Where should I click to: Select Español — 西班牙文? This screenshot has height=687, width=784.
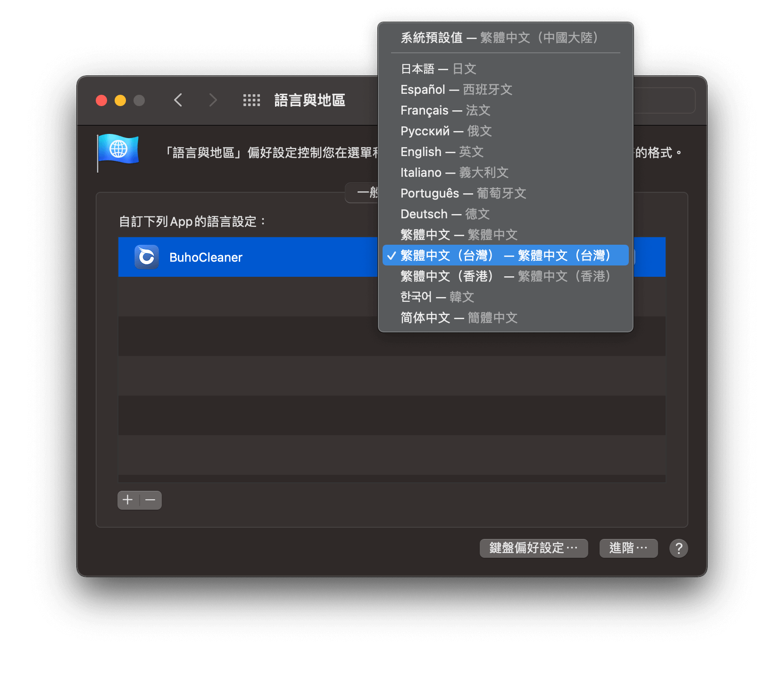point(506,90)
